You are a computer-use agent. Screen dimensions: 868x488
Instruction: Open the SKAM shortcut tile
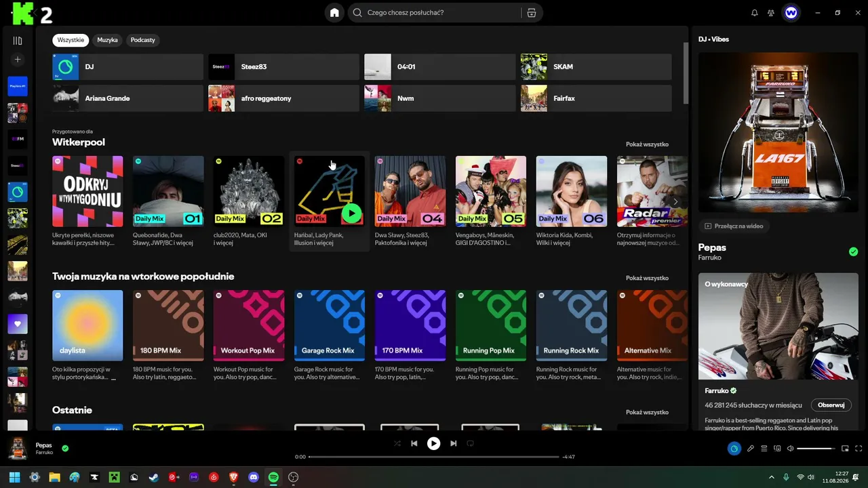(x=596, y=67)
